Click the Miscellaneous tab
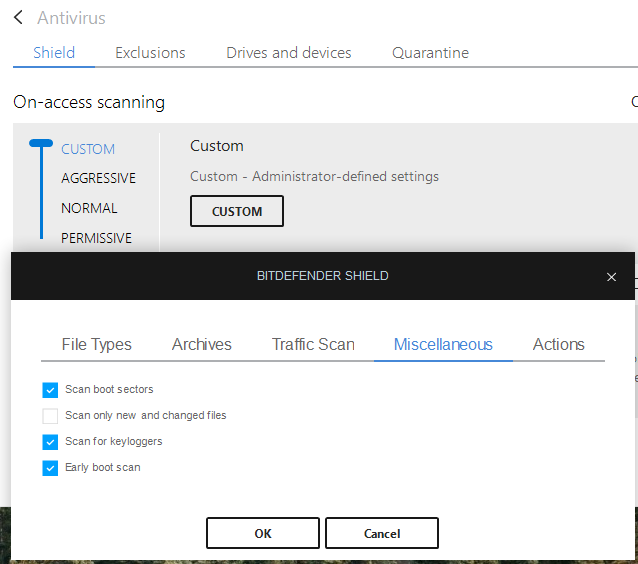638x564 pixels. [443, 345]
